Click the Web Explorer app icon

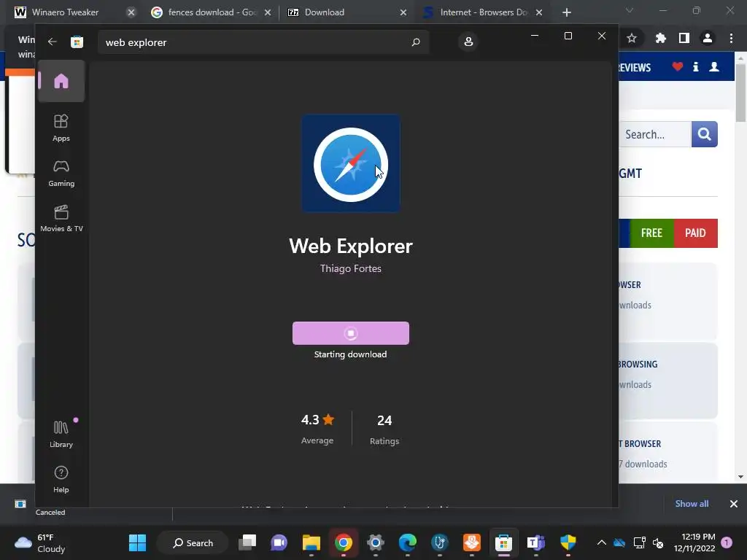pos(351,163)
